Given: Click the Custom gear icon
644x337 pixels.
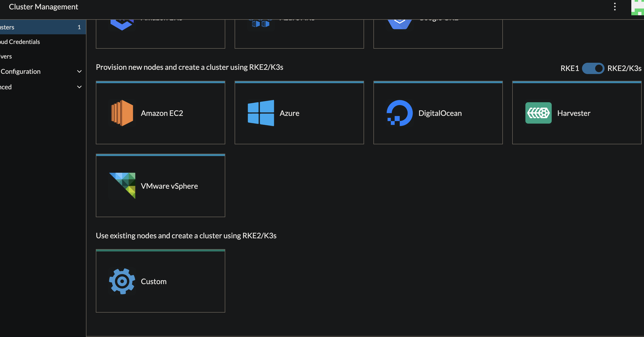Looking at the screenshot, I should tap(122, 281).
